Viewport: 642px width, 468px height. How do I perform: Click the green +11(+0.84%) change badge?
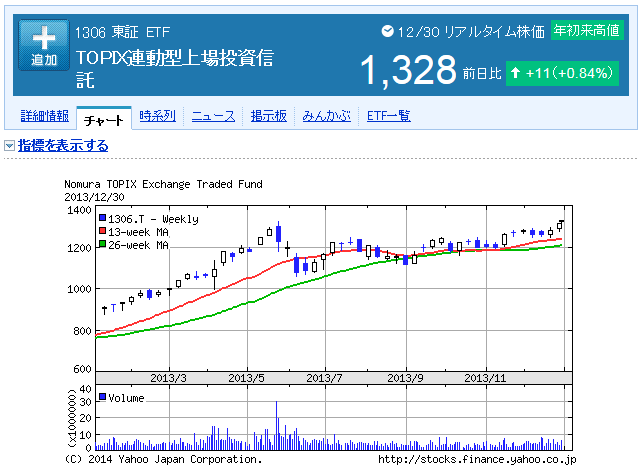coord(562,73)
